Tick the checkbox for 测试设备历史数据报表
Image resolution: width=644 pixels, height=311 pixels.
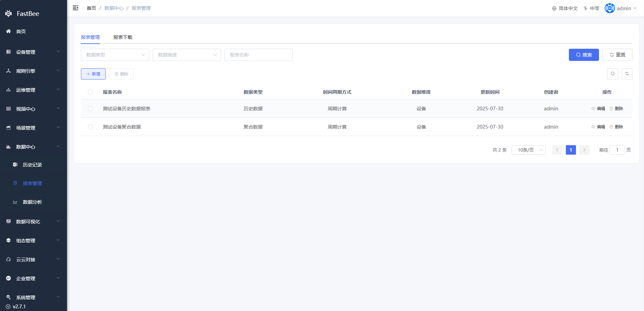pos(90,109)
